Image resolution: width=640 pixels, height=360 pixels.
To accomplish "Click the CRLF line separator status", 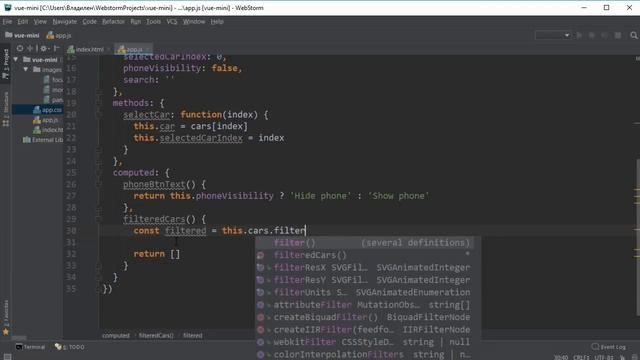I will pyautogui.click(x=580, y=357).
